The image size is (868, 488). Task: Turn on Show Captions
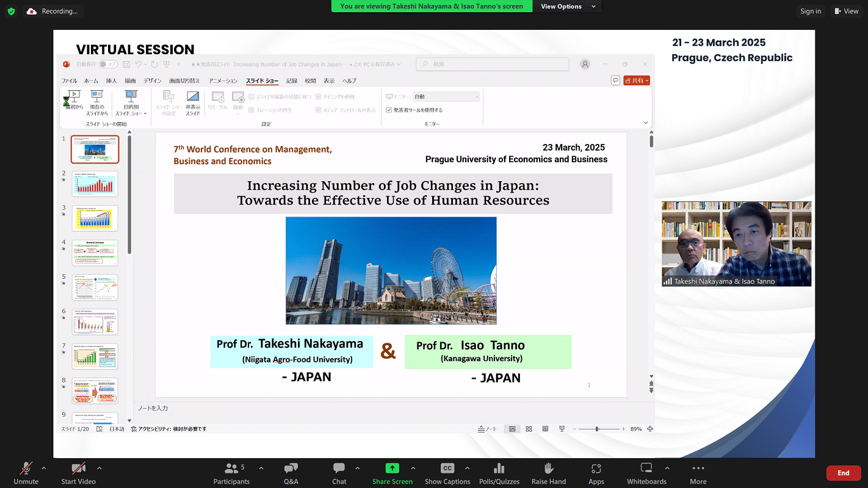click(x=447, y=472)
